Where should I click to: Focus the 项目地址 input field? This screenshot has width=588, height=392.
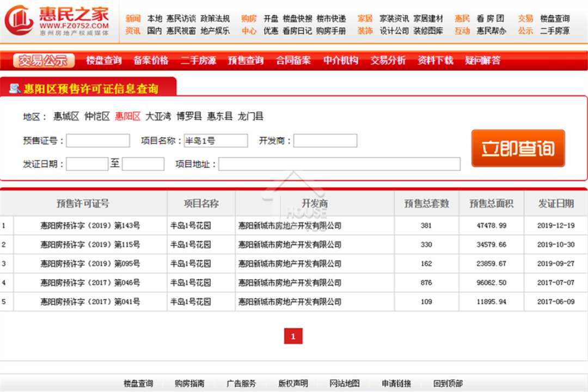click(x=339, y=164)
